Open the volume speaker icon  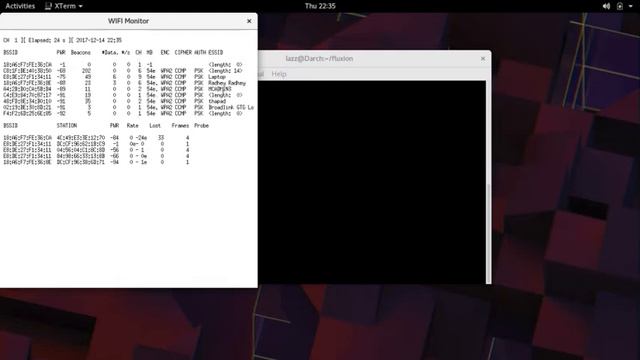pyautogui.click(x=606, y=6)
